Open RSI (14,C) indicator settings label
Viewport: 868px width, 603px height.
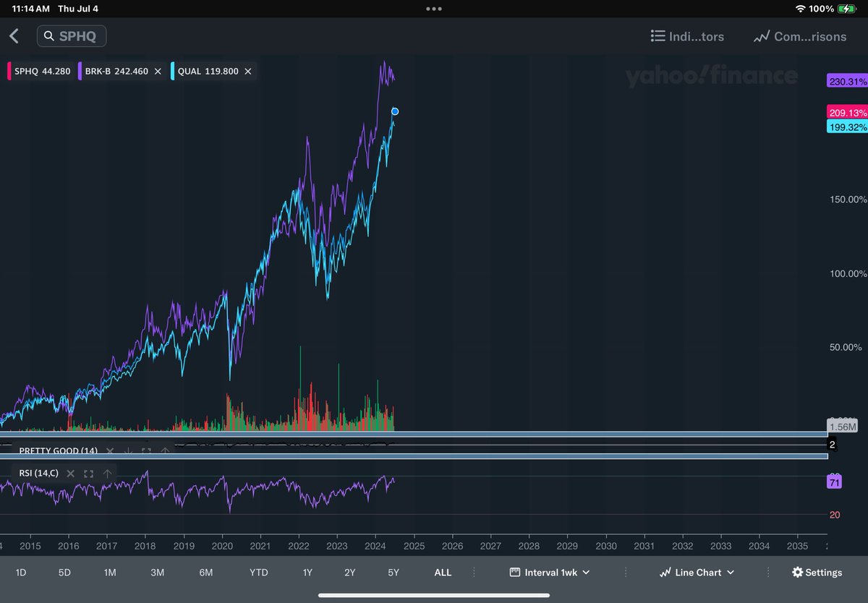pyautogui.click(x=39, y=474)
